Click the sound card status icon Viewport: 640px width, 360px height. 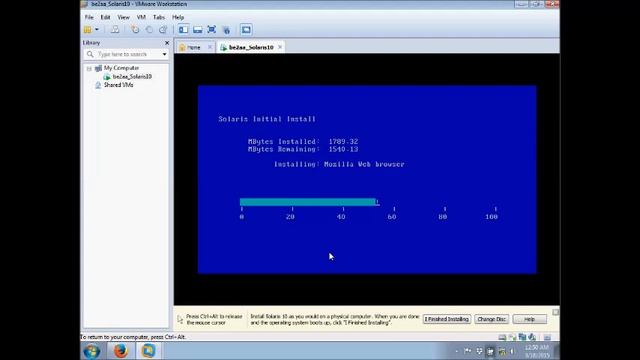coord(532,337)
